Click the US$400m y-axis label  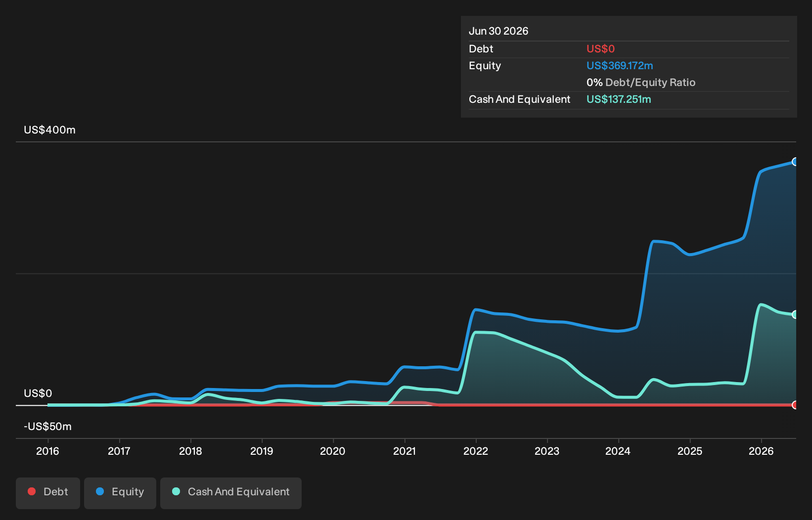50,130
